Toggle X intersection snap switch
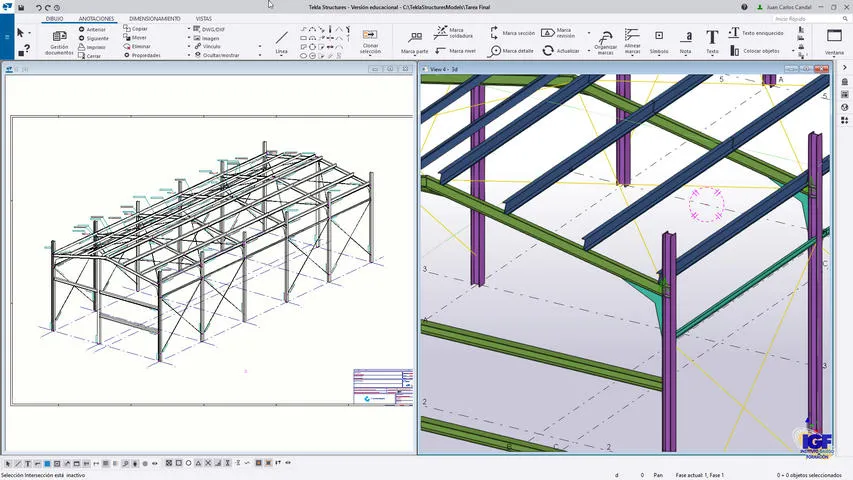Screen dimensions: 853x480 pos(208,463)
